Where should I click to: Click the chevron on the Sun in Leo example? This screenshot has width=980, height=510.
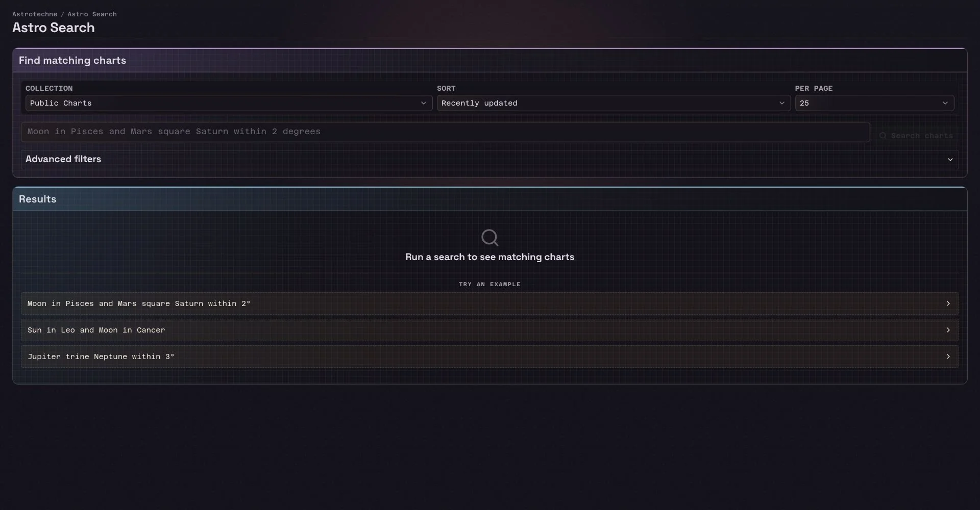click(948, 330)
